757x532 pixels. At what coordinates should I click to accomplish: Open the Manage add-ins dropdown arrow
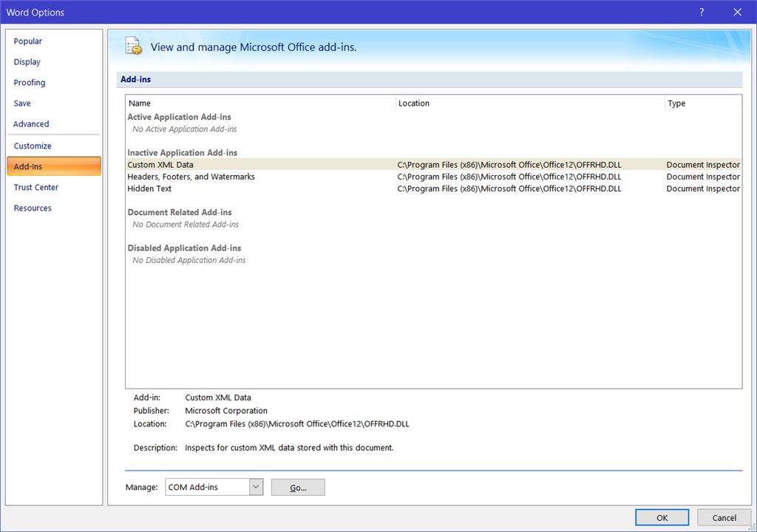pos(257,487)
